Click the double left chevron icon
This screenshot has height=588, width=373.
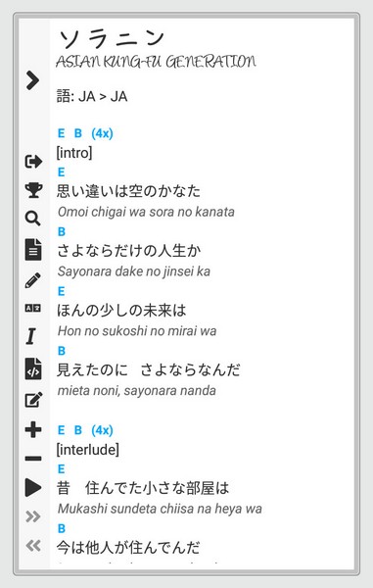coord(33,545)
